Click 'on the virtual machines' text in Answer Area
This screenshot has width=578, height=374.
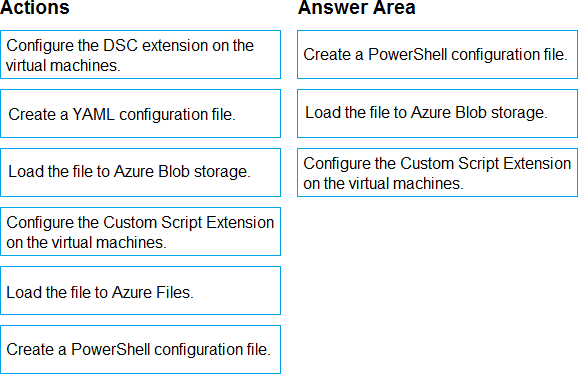coord(383,183)
